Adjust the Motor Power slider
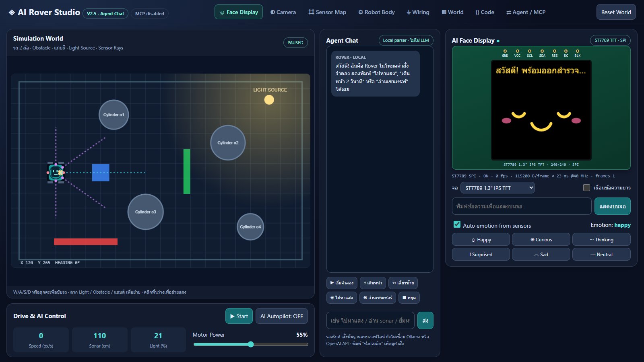 point(251,344)
